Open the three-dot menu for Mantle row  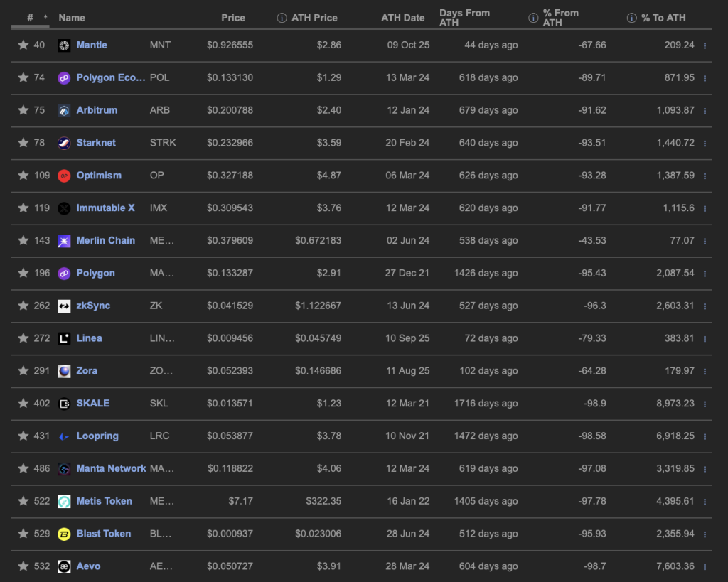705,45
